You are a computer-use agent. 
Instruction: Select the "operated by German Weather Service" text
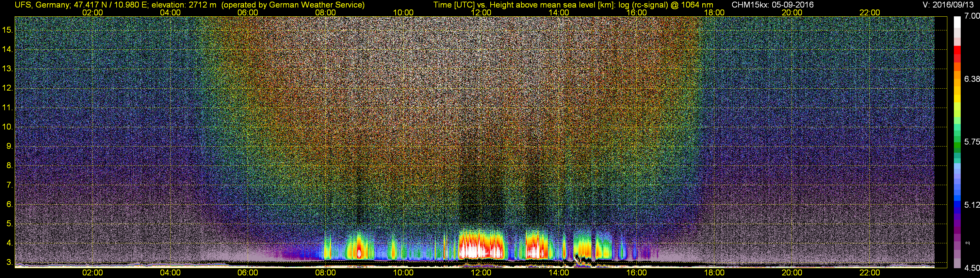click(x=293, y=5)
